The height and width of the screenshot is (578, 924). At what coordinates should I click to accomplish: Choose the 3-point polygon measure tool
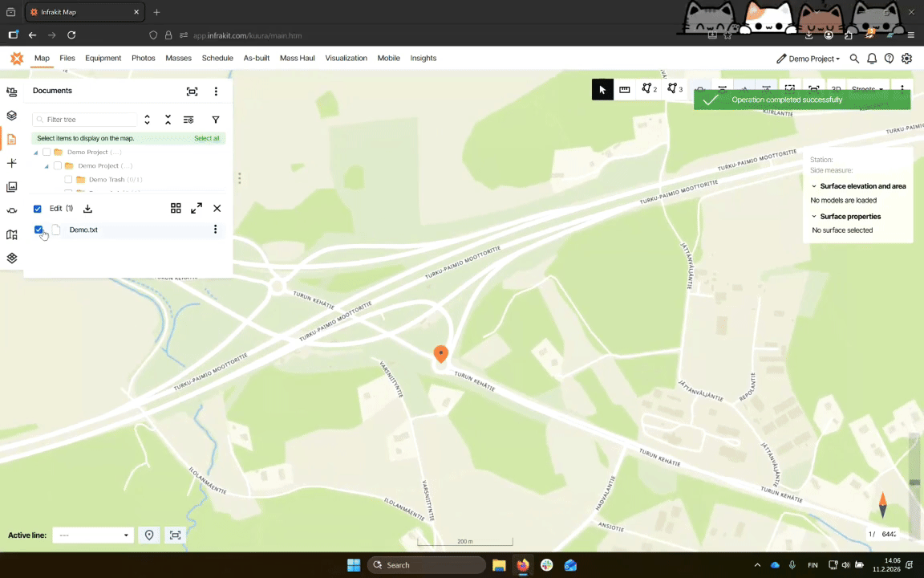675,89
